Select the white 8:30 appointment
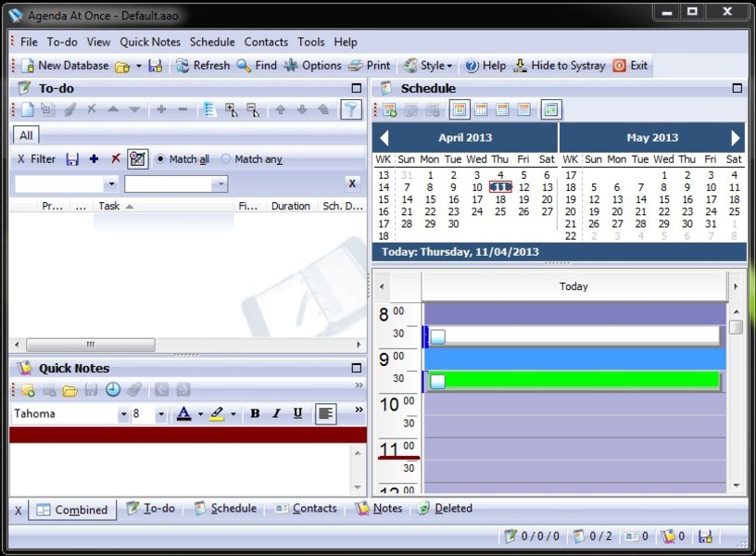756x556 pixels. pos(573,336)
